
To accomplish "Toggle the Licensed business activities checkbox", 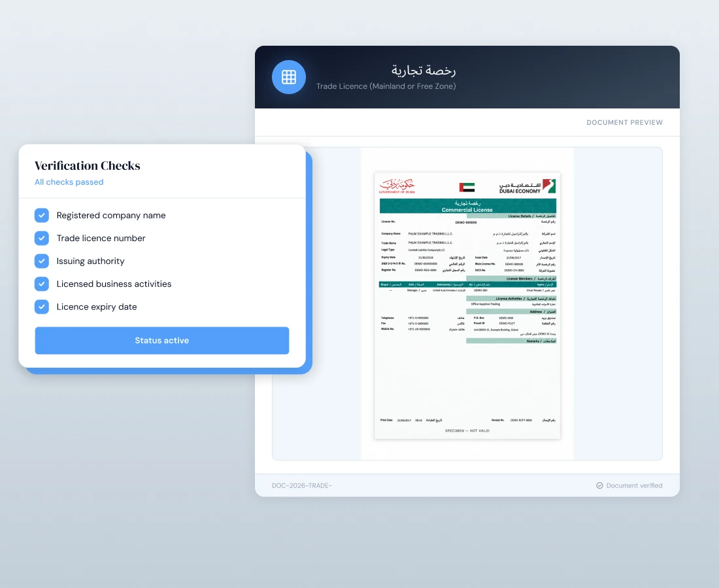I will [42, 284].
